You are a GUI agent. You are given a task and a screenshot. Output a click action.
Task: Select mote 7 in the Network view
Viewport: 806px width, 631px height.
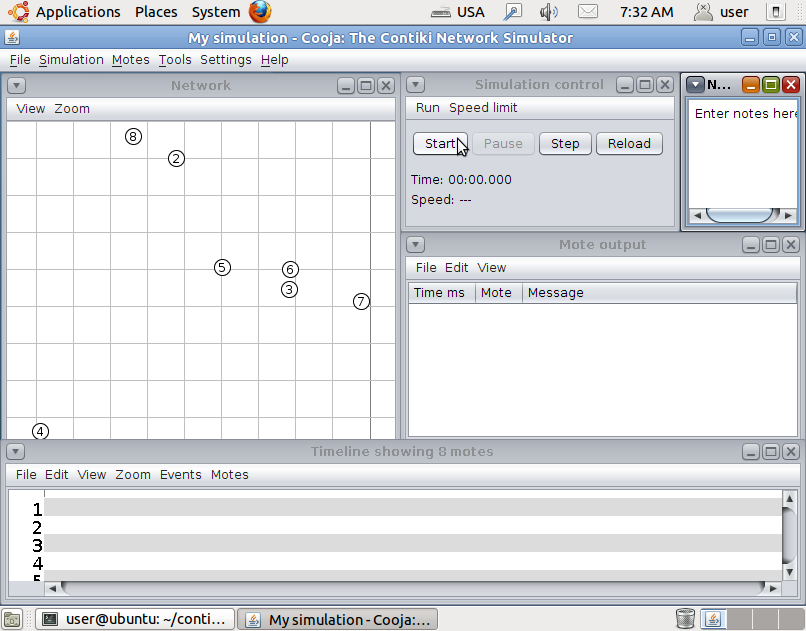(x=361, y=301)
